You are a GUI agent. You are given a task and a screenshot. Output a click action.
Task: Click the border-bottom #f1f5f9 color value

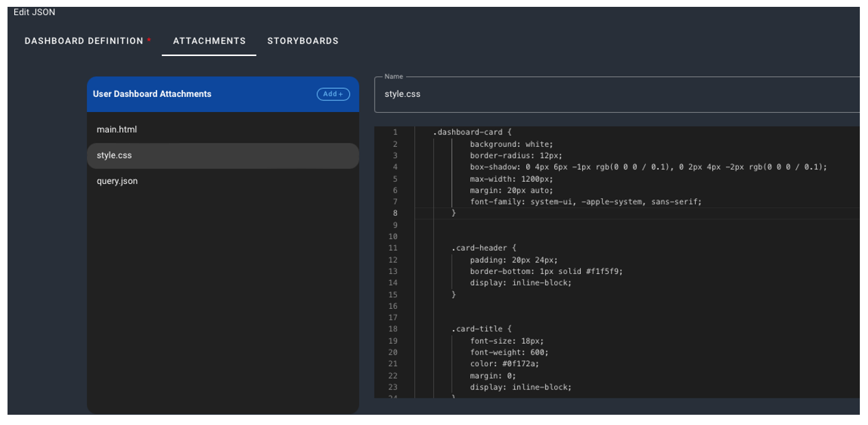tap(605, 271)
